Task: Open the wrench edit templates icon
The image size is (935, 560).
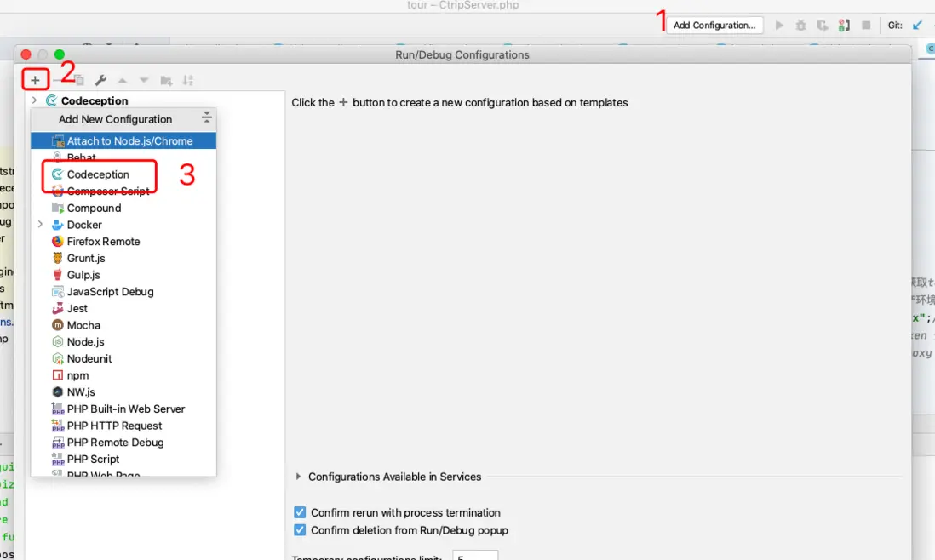Action: pyautogui.click(x=100, y=80)
